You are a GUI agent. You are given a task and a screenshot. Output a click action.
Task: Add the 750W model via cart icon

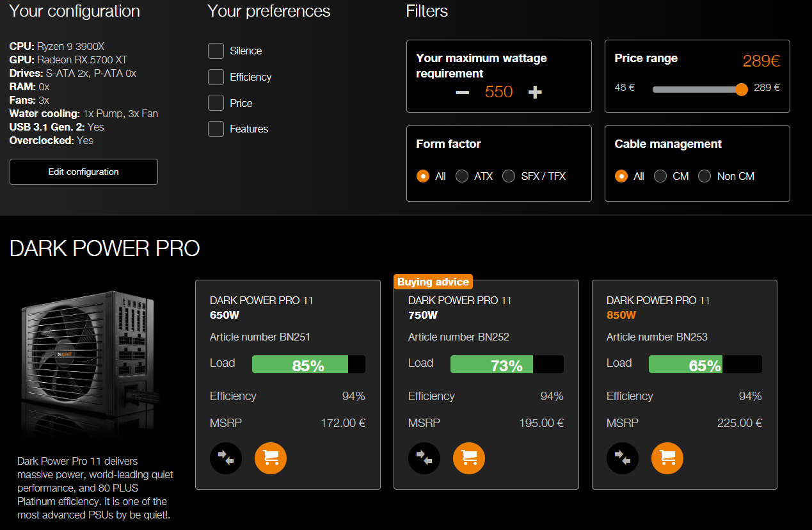pos(469,458)
